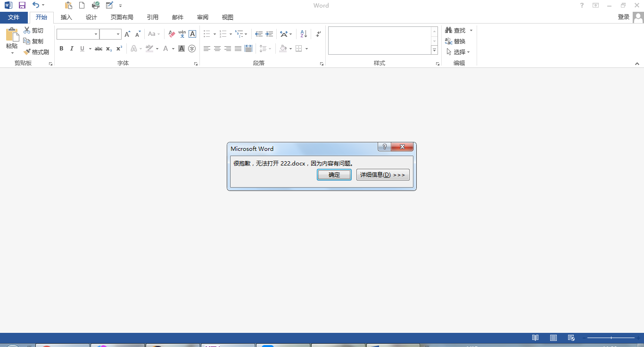Screen dimensions: 644x347
Task: Click Phonetic Guide (wén) icon
Action: click(182, 34)
